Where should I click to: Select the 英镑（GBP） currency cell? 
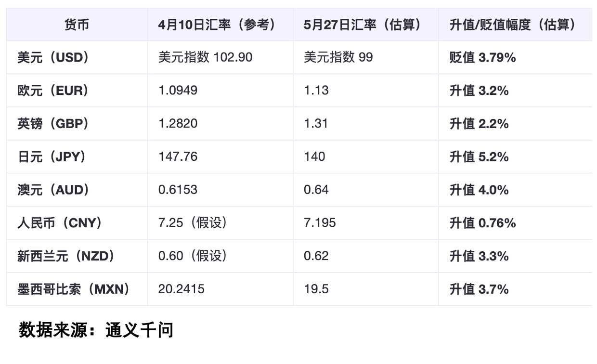point(53,124)
